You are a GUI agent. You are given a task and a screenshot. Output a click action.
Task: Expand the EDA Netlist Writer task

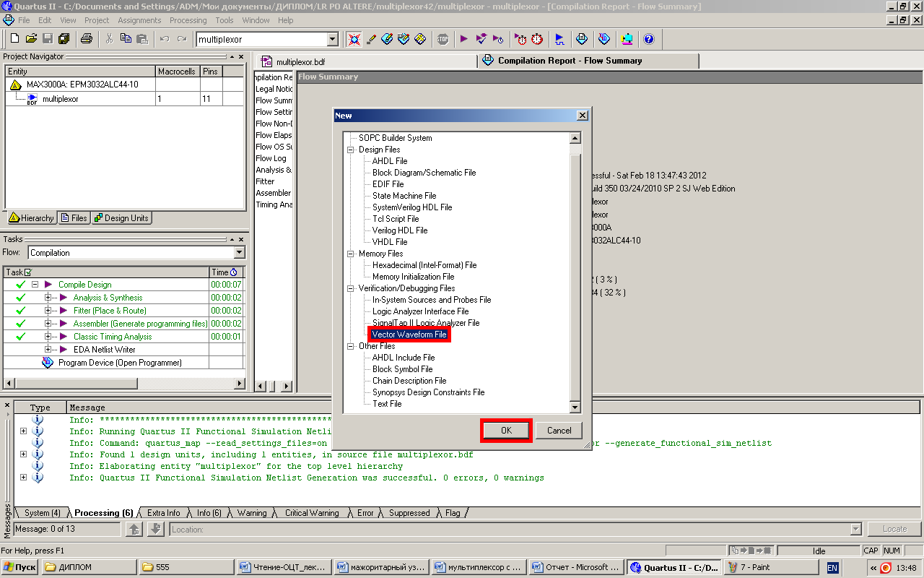tap(48, 350)
